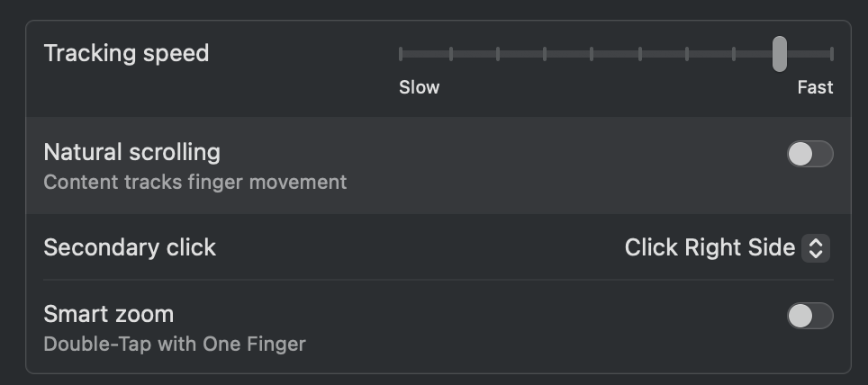The width and height of the screenshot is (868, 385).
Task: Click the Fast label under the slider
Action: click(815, 87)
